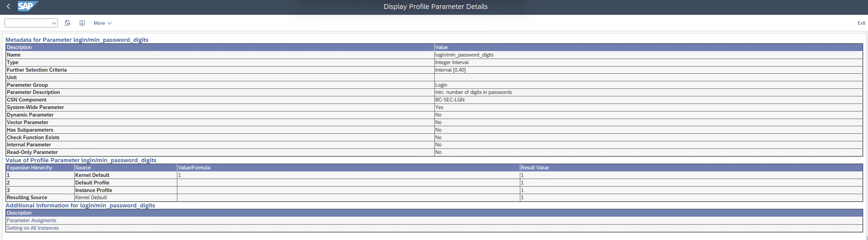Image resolution: width=868 pixels, height=240 pixels.
Task: Click the 'Additional Information for' section heading
Action: 80,205
